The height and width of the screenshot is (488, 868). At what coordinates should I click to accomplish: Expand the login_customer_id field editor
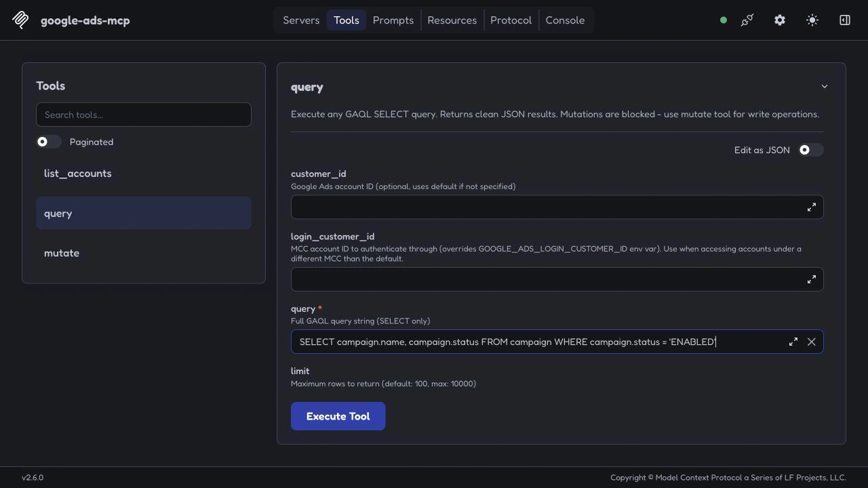pyautogui.click(x=812, y=279)
